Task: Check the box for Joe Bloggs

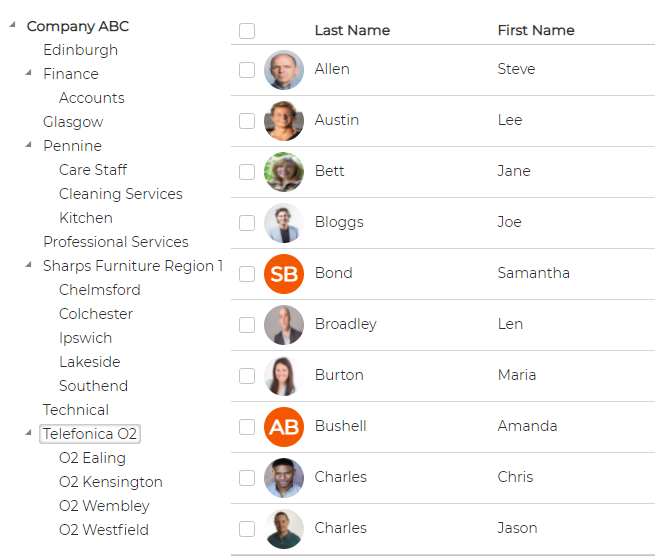Action: point(247,223)
